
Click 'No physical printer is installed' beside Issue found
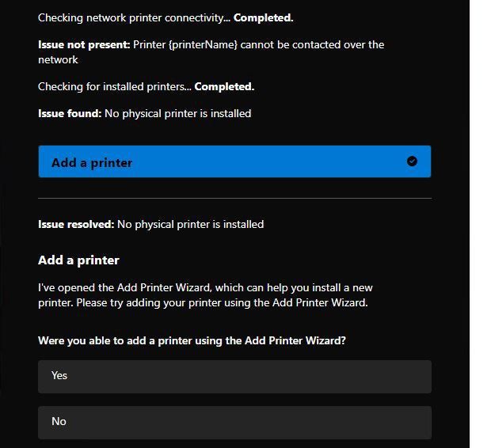[178, 114]
